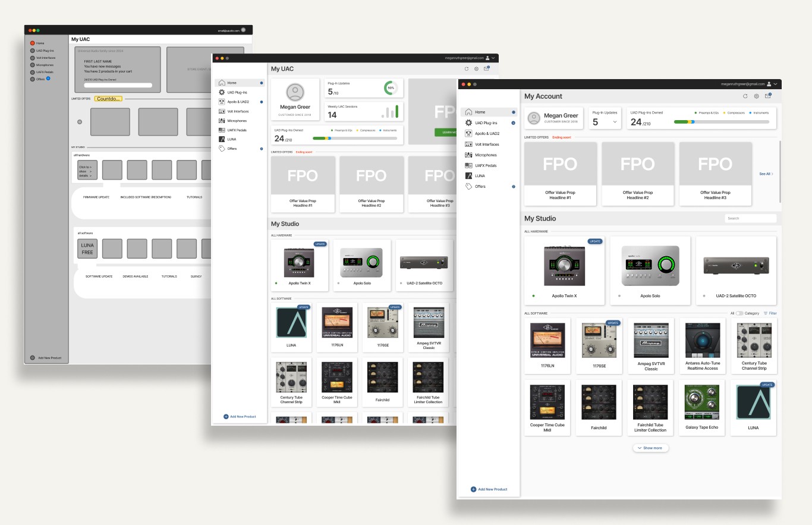Open UAFX Pedals in My Account sidebar
812x525 pixels.
point(489,165)
